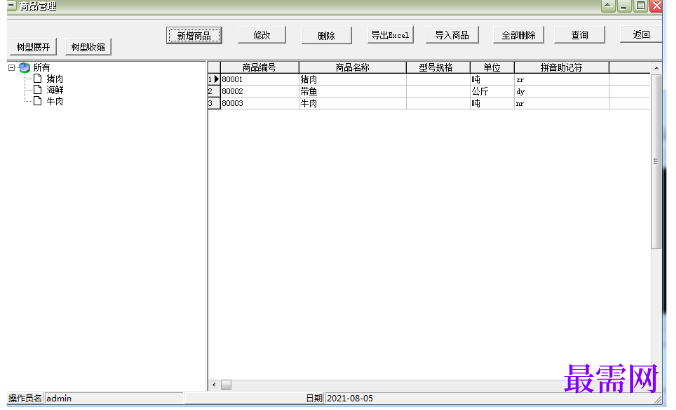Click the horizontal scrollbar thumb

tap(226, 385)
